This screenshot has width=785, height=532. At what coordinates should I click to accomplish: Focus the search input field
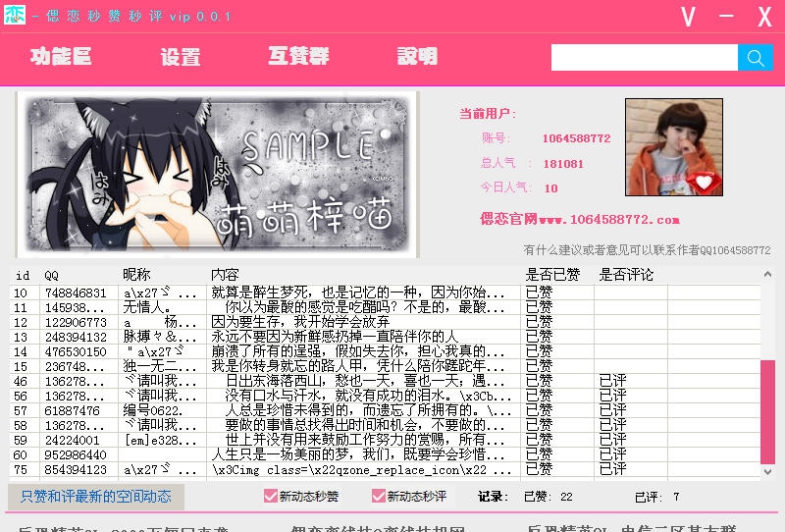tap(645, 58)
